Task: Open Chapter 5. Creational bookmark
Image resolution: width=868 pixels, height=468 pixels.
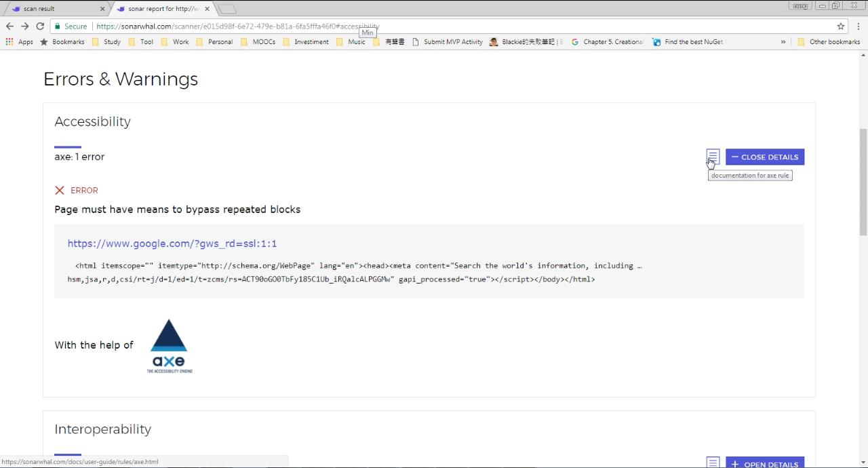Action: coord(608,42)
